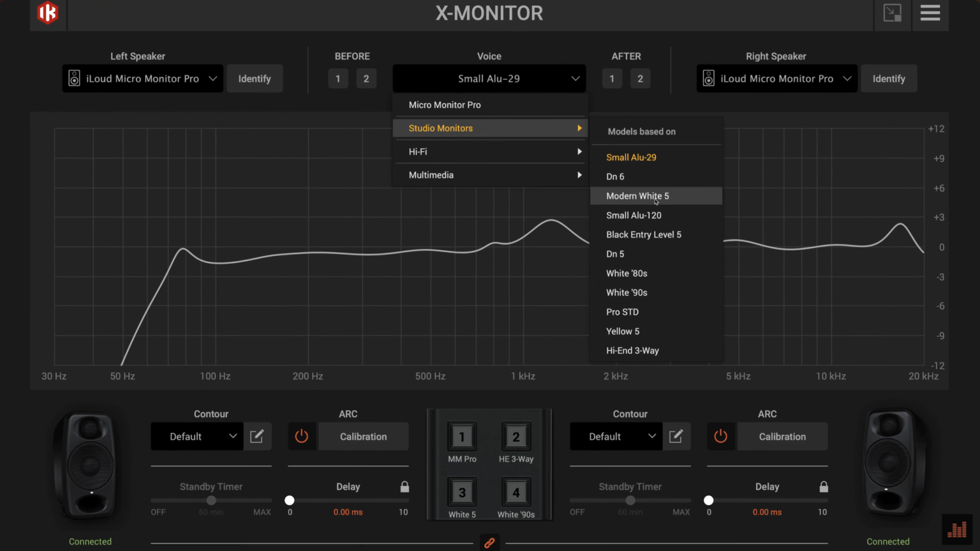
Task: Open the level meter icon
Action: click(957, 529)
